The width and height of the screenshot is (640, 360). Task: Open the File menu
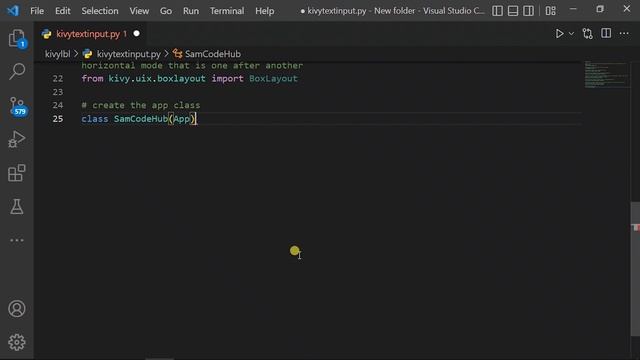(x=37, y=11)
